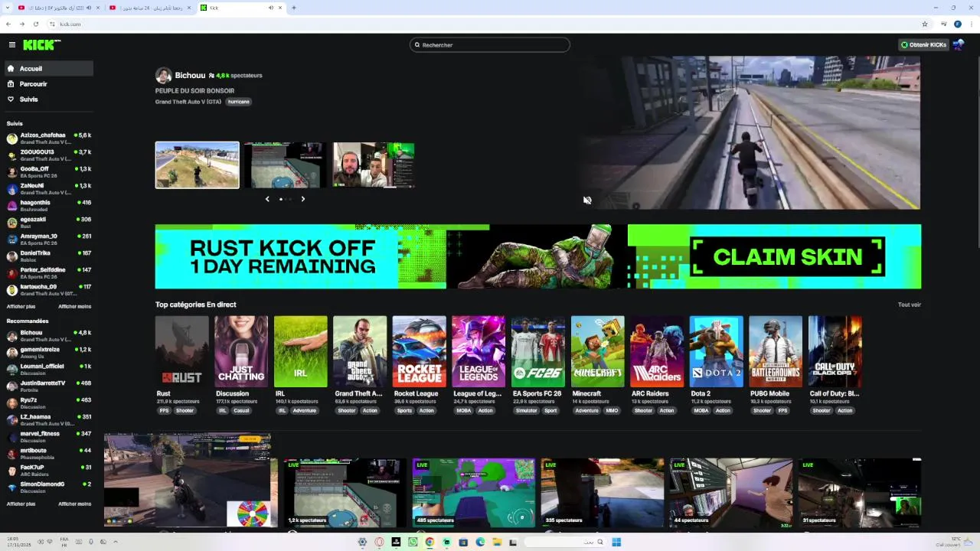Open the live stream thumbnail with 485 spectateurs
The height and width of the screenshot is (551, 980).
click(x=473, y=493)
